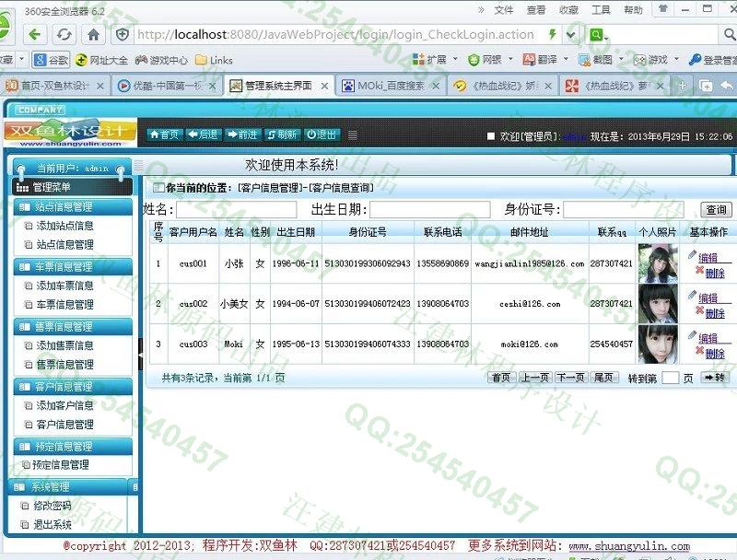Collapse the 站点信息管理 menu section
The height and width of the screenshot is (560, 737).
tap(73, 206)
